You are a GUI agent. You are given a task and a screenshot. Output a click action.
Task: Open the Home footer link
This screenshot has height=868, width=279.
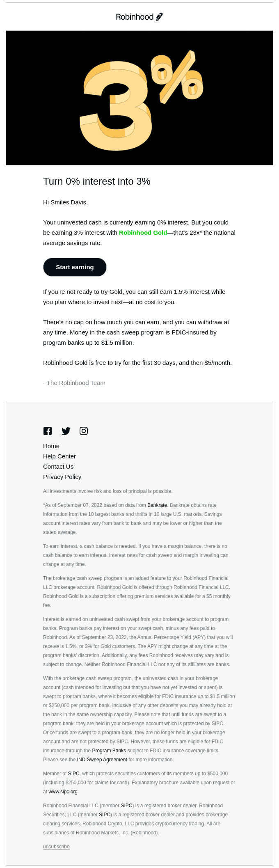click(x=51, y=446)
